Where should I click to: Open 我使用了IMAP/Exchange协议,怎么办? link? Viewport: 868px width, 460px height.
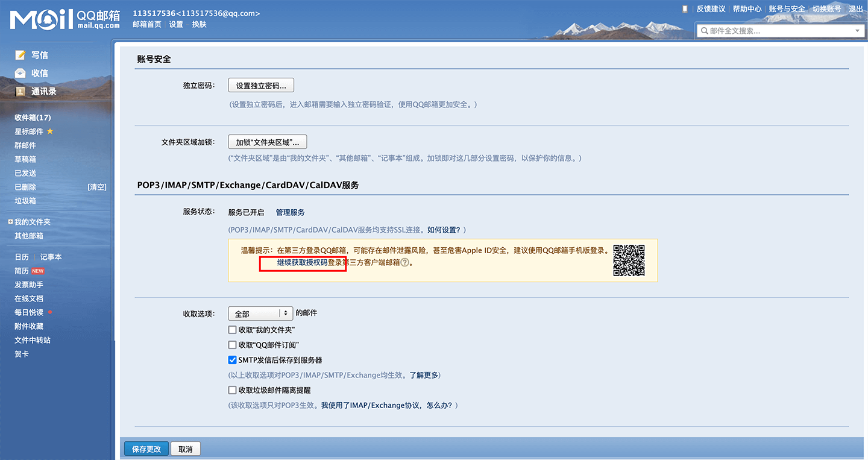click(x=387, y=405)
